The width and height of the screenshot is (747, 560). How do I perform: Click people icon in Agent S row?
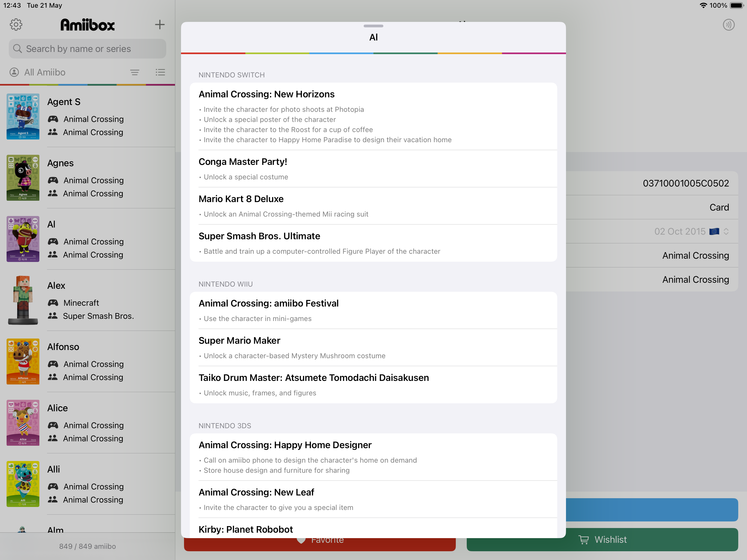(53, 132)
